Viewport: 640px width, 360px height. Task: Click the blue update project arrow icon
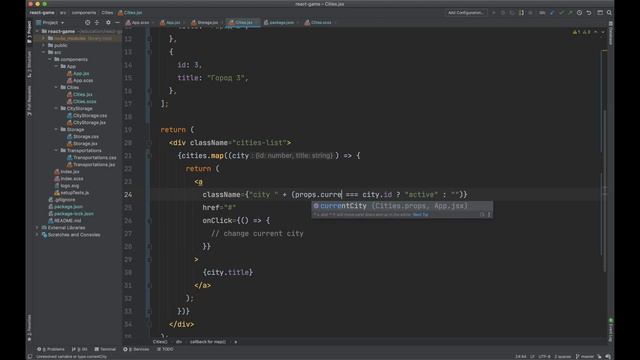click(x=552, y=13)
